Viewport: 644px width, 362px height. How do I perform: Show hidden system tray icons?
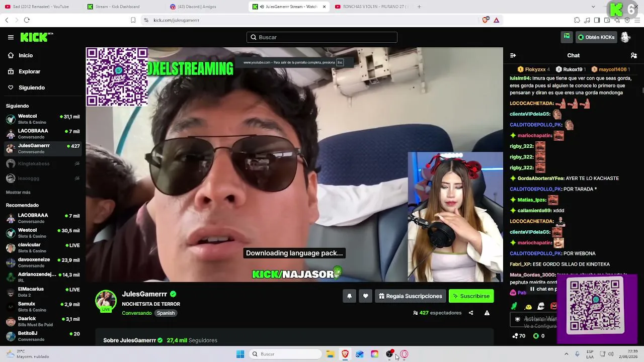pyautogui.click(x=566, y=354)
